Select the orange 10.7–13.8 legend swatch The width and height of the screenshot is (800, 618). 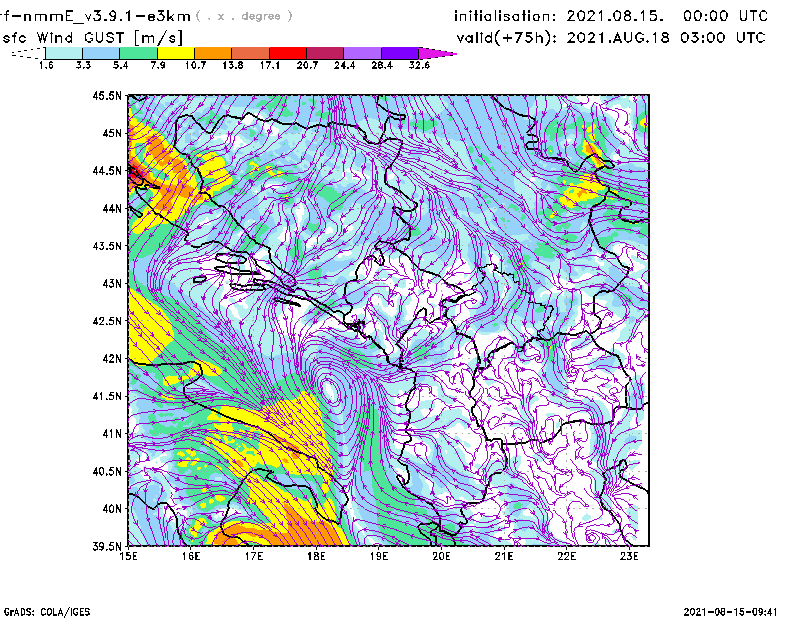point(213,53)
